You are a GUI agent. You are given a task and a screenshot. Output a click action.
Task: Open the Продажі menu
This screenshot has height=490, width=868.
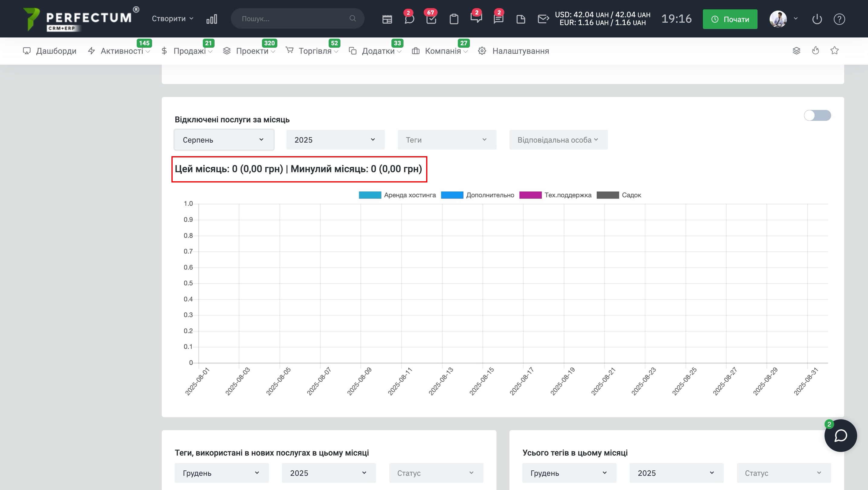click(189, 51)
